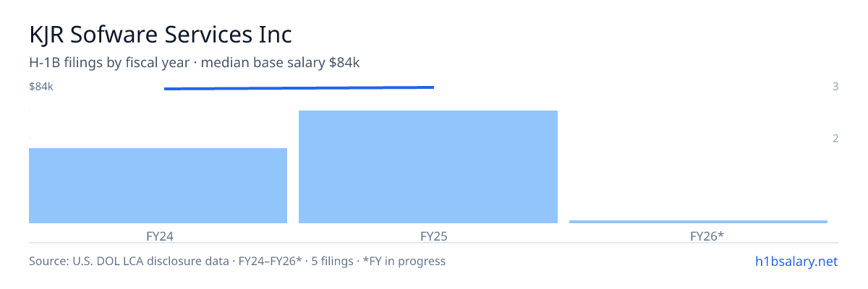Select the small FY26* filings bar
Viewport: 868px width, 289px height.
(698, 222)
